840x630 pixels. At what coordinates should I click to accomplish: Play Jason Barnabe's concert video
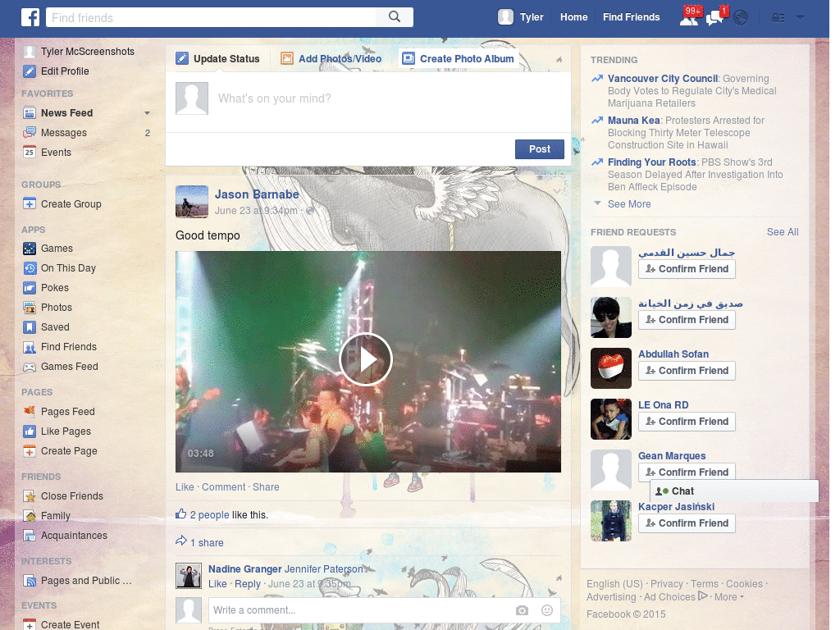[366, 359]
